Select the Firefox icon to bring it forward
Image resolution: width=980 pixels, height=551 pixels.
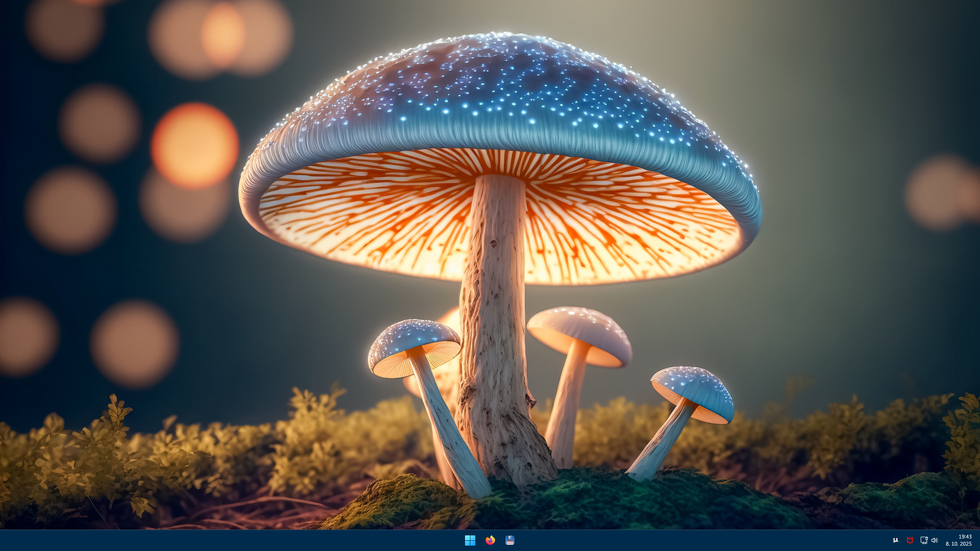pyautogui.click(x=490, y=540)
